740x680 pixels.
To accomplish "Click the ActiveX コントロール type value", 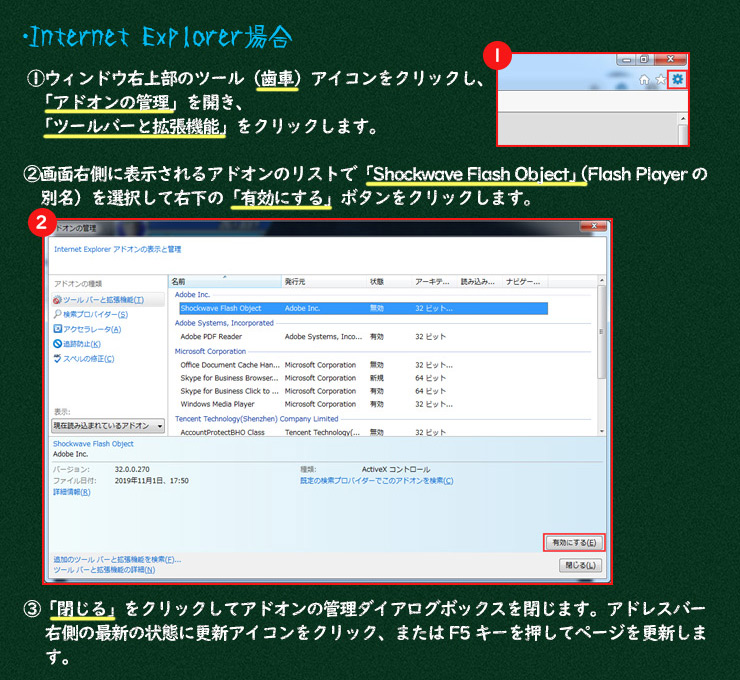I will (396, 469).
